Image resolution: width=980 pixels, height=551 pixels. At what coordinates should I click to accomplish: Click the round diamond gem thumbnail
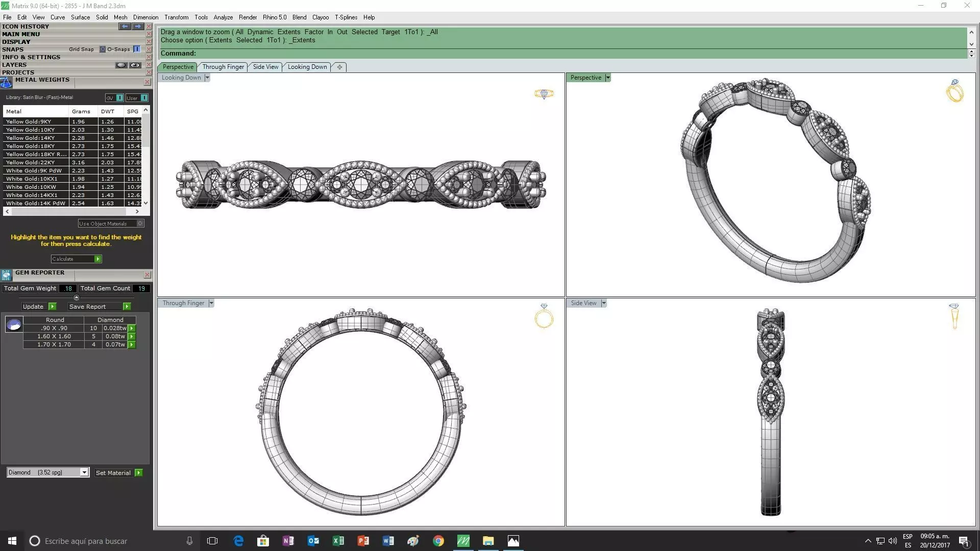click(14, 324)
